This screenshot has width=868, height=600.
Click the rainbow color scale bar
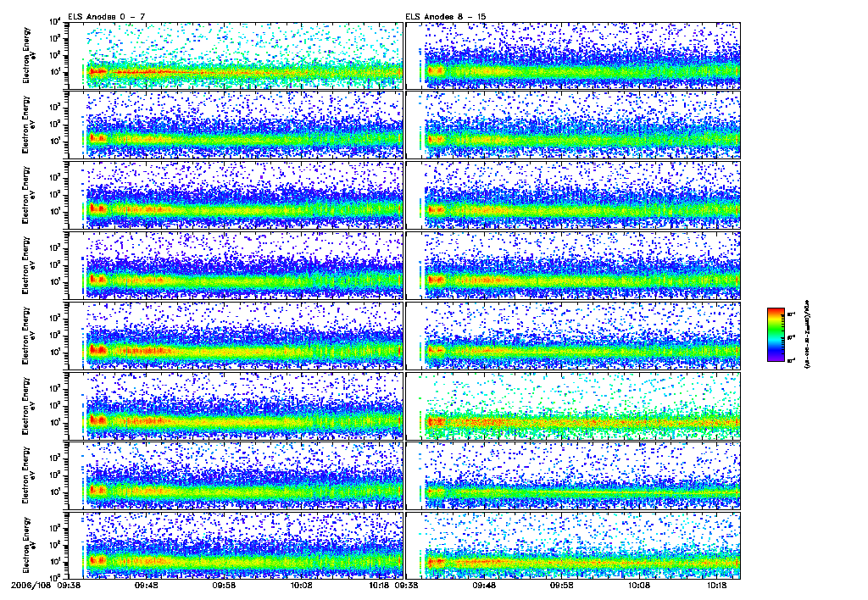coord(776,335)
